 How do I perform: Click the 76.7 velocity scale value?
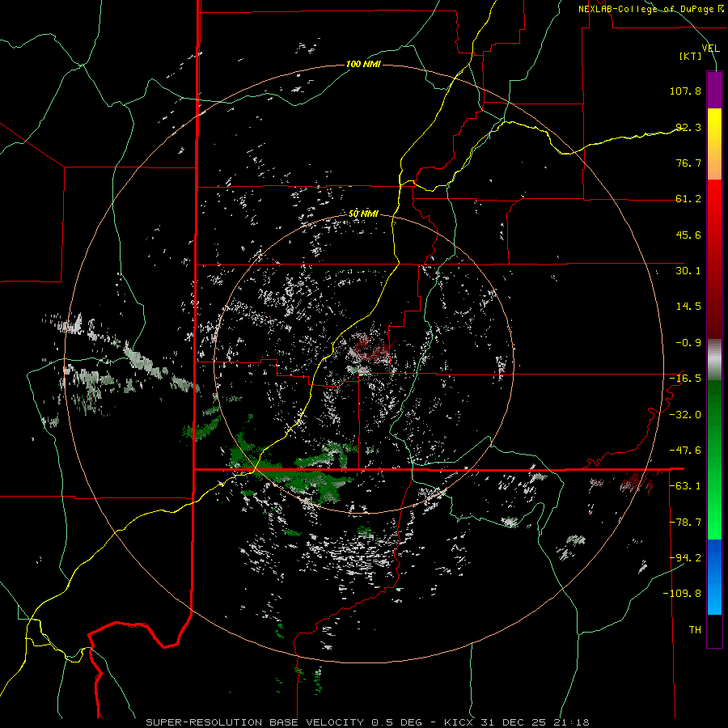pos(688,163)
